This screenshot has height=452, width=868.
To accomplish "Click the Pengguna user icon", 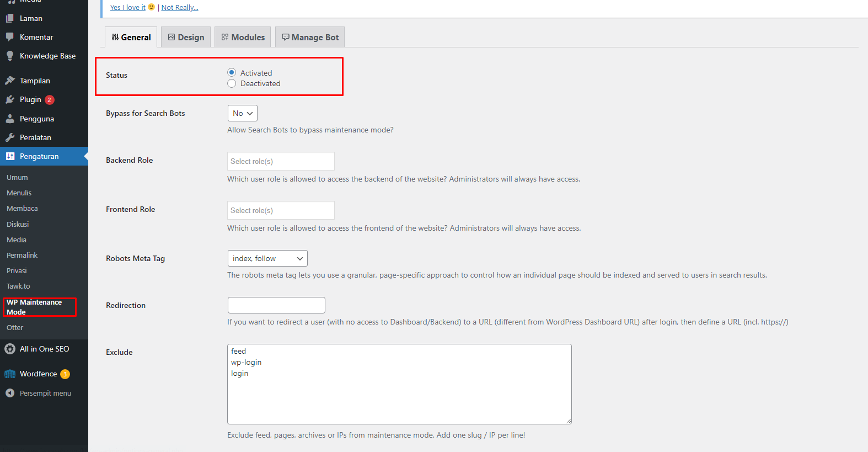I will pyautogui.click(x=10, y=119).
